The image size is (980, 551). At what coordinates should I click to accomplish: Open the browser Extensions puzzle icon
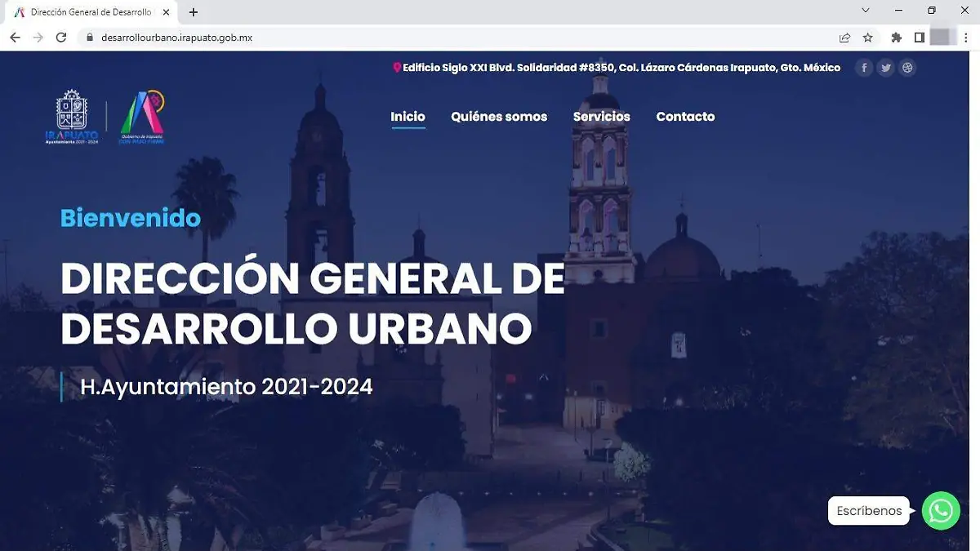pyautogui.click(x=896, y=37)
